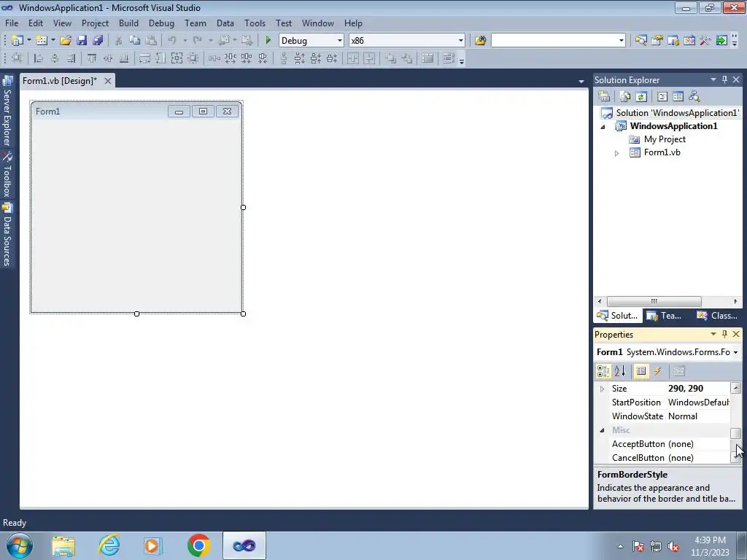Open the Server Explorer side panel
Image resolution: width=747 pixels, height=560 pixels.
(x=7, y=112)
